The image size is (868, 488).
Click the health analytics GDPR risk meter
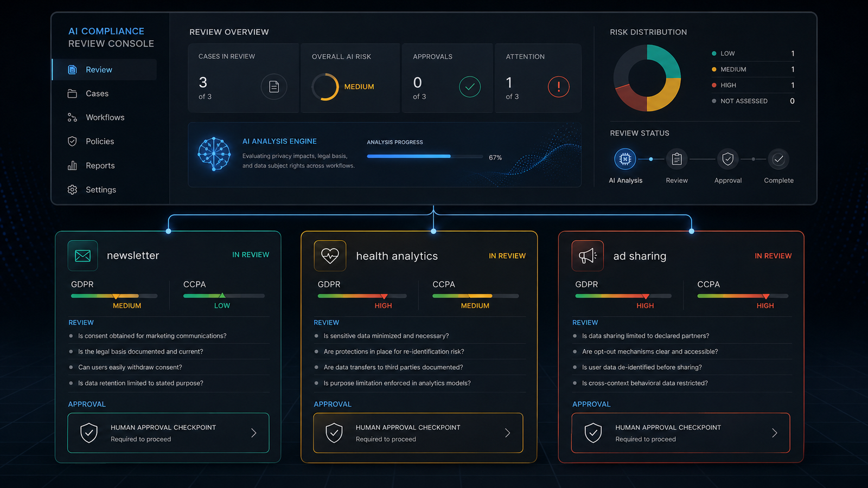pyautogui.click(x=362, y=296)
